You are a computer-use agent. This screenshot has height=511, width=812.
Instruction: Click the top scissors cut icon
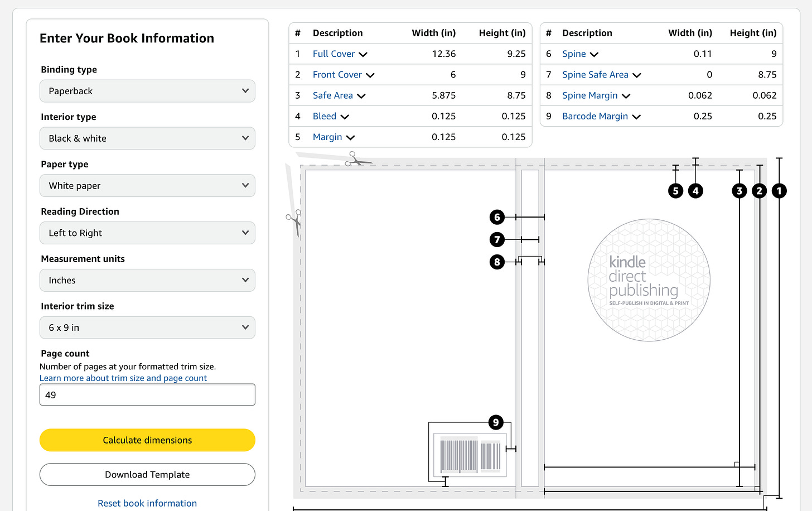(x=358, y=160)
